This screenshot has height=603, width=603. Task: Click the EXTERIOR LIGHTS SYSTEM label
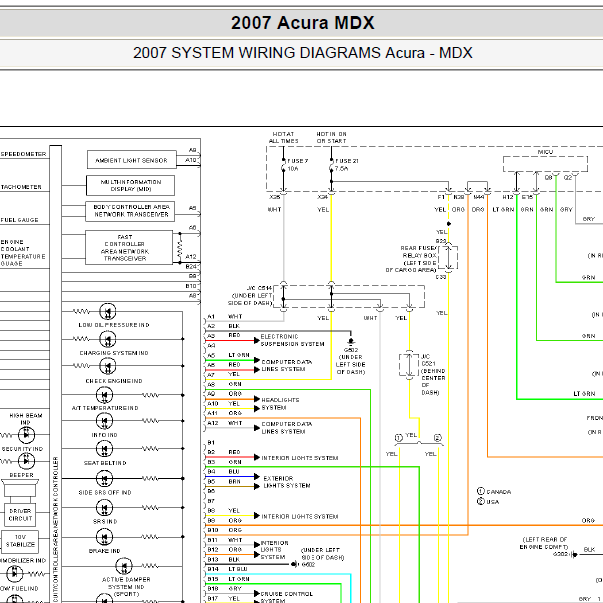pos(287,482)
